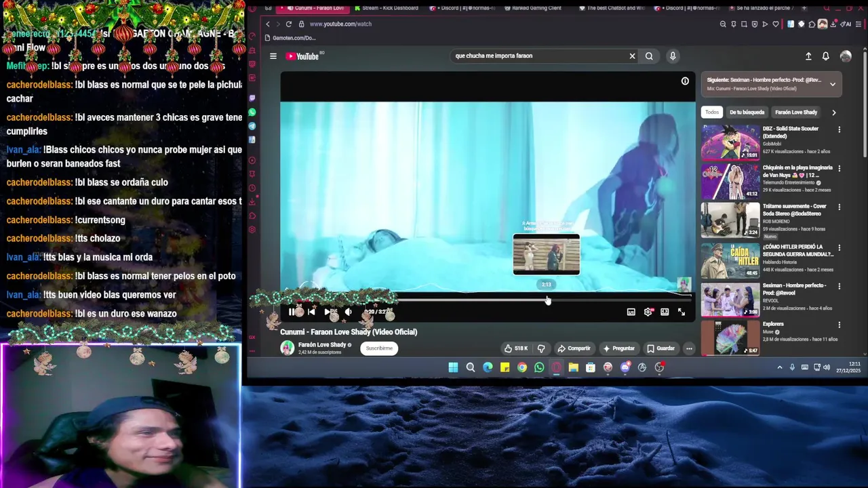Image resolution: width=868 pixels, height=488 pixels.
Task: Go to the previous video
Action: click(x=311, y=312)
